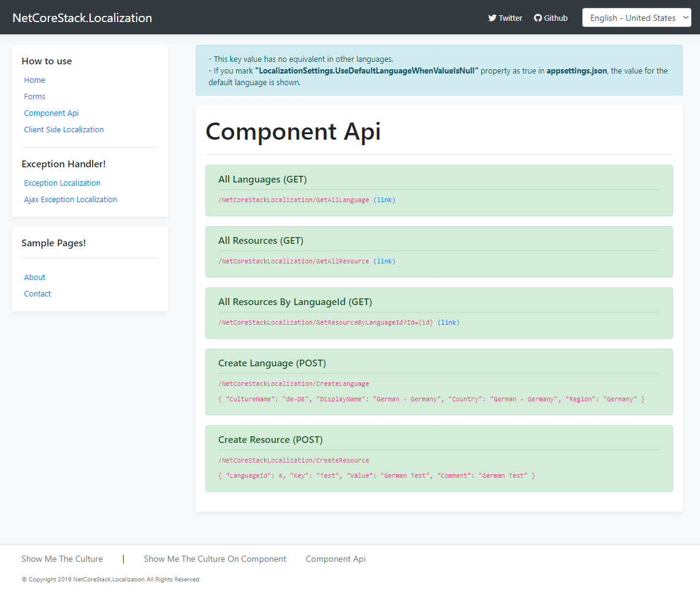Click the GetAllLanguage (link)
Viewport: 700px width, 593px height.
pos(384,200)
